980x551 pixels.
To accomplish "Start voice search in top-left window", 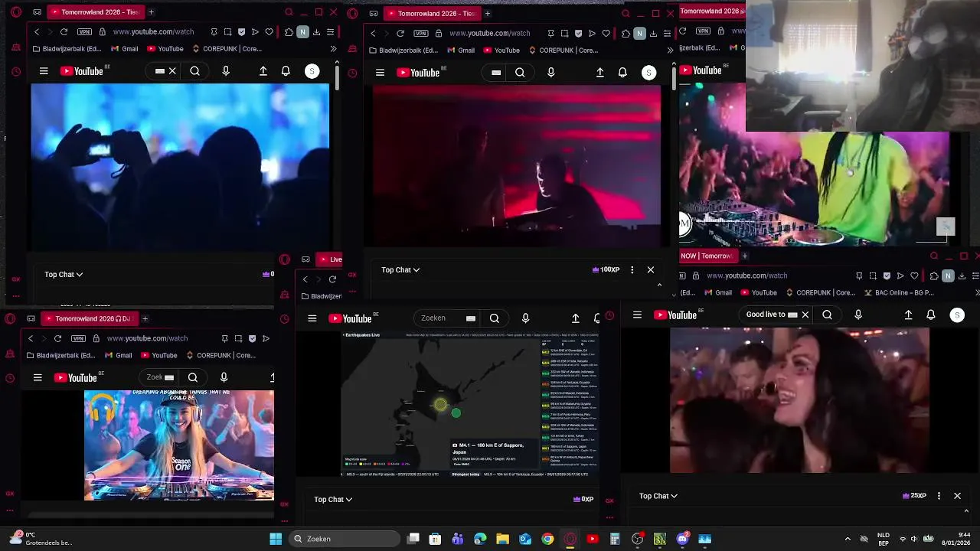I will click(225, 71).
